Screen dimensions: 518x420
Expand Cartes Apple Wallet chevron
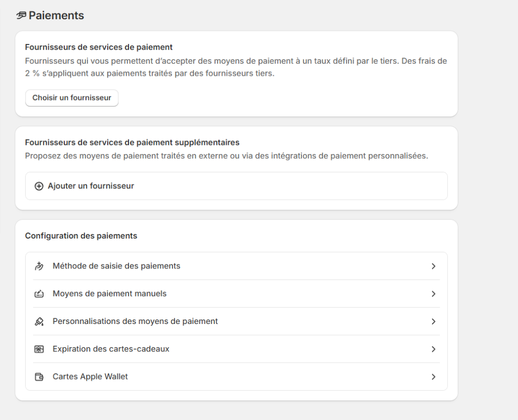pyautogui.click(x=434, y=377)
